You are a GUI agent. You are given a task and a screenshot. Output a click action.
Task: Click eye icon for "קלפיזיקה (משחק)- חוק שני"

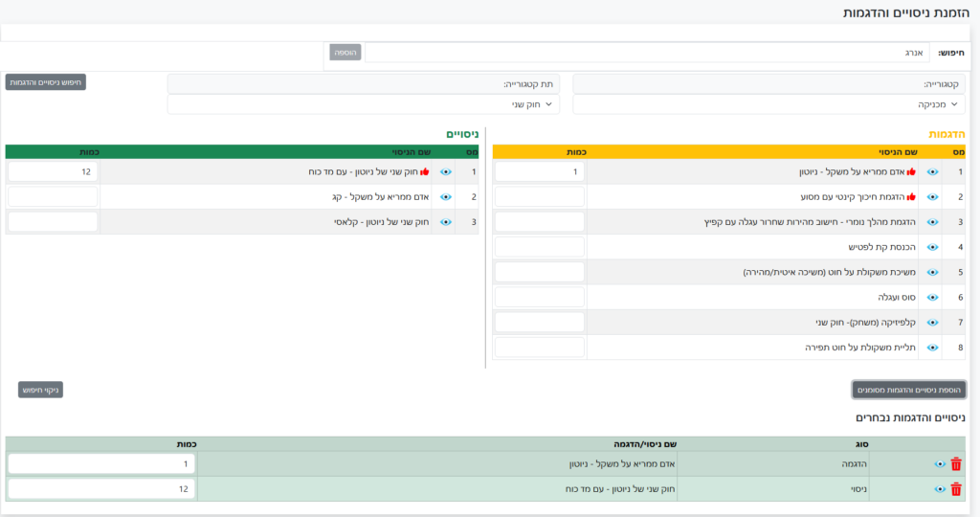(933, 323)
